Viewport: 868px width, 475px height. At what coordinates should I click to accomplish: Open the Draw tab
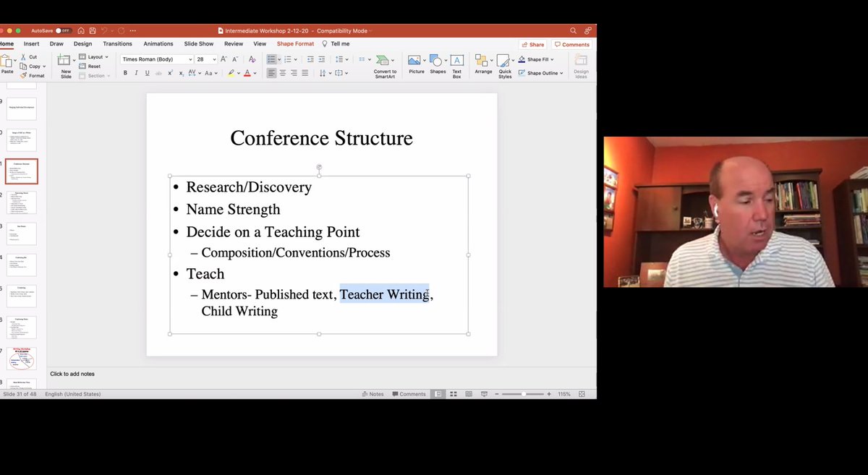tap(56, 44)
